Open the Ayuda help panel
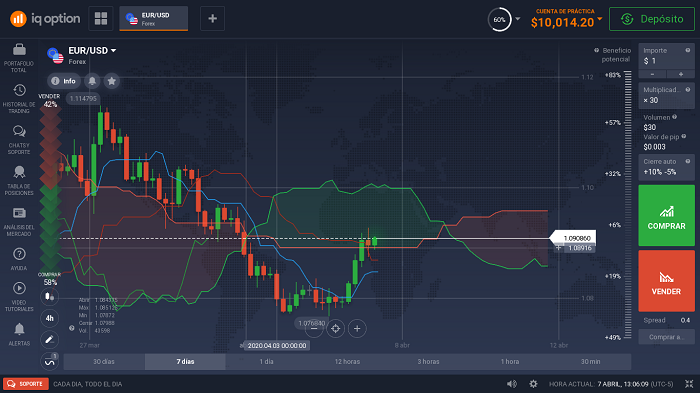 (x=19, y=259)
